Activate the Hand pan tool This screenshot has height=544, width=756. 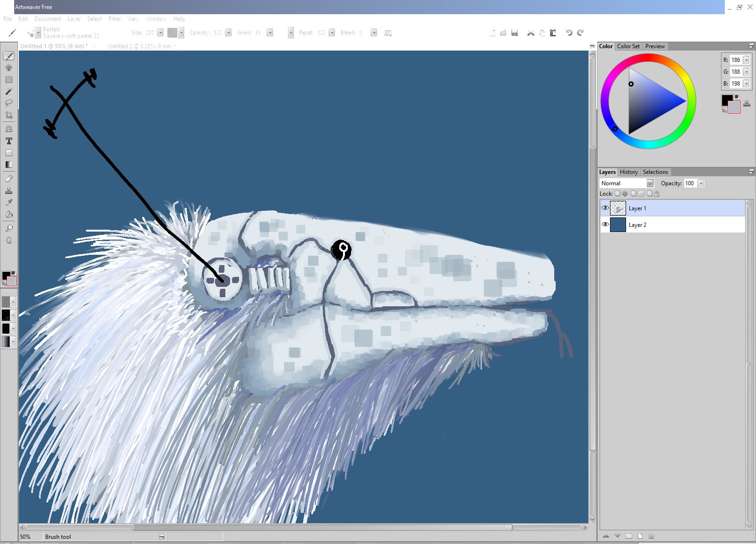(9, 240)
